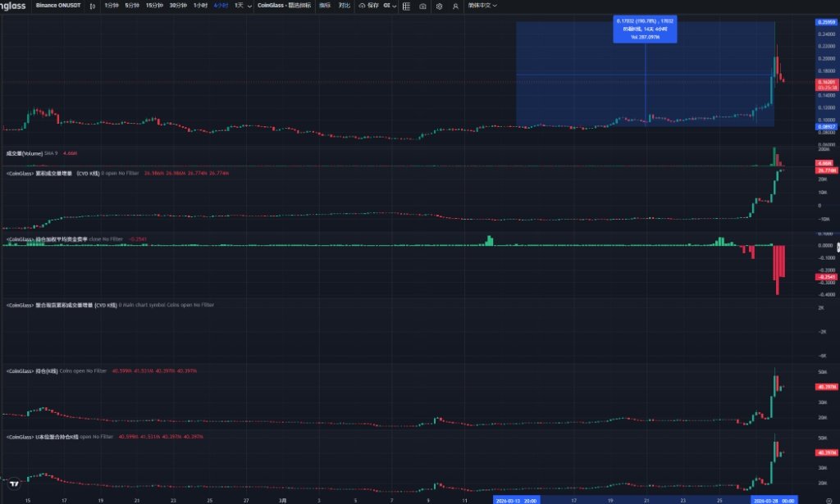This screenshot has height=504, width=840.
Task: Select the 1天 timeframe
Action: coord(239,6)
